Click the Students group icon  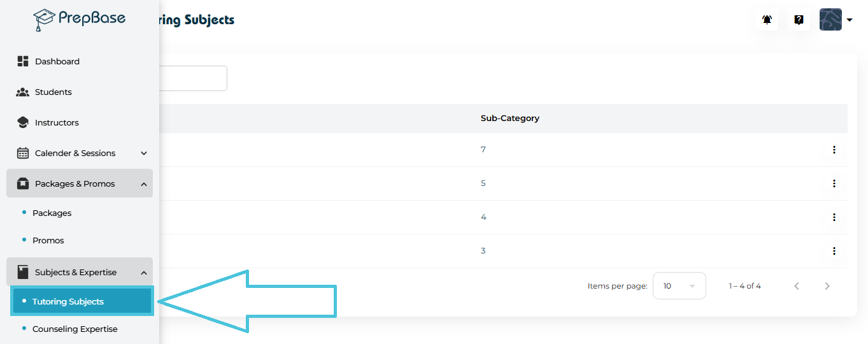[x=23, y=92]
